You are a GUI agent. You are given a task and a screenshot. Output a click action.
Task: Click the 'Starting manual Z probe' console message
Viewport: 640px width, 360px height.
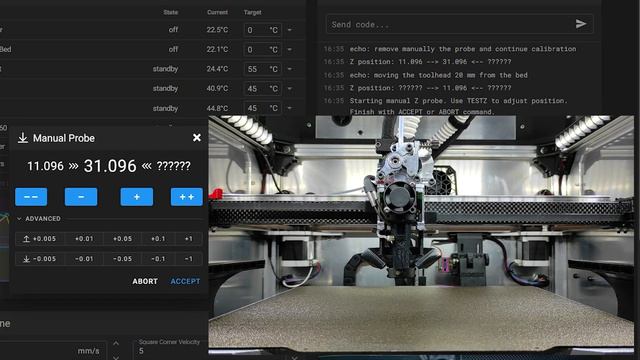(458, 106)
